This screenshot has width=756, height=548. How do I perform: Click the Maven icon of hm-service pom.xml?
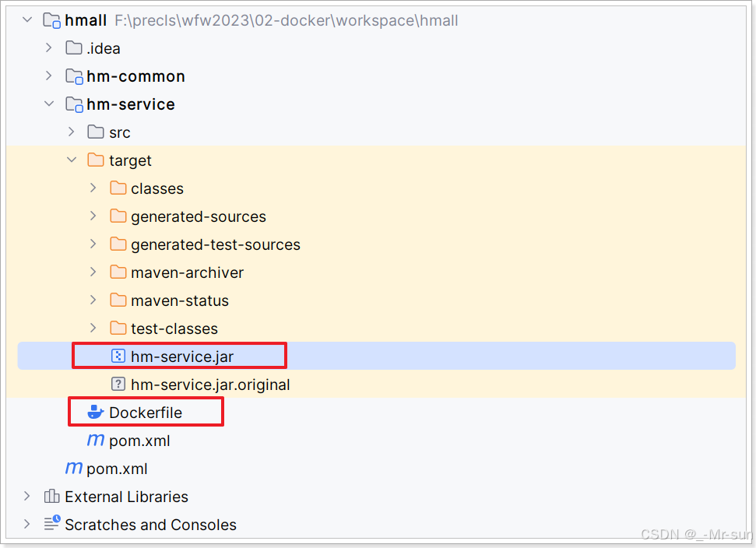96,440
